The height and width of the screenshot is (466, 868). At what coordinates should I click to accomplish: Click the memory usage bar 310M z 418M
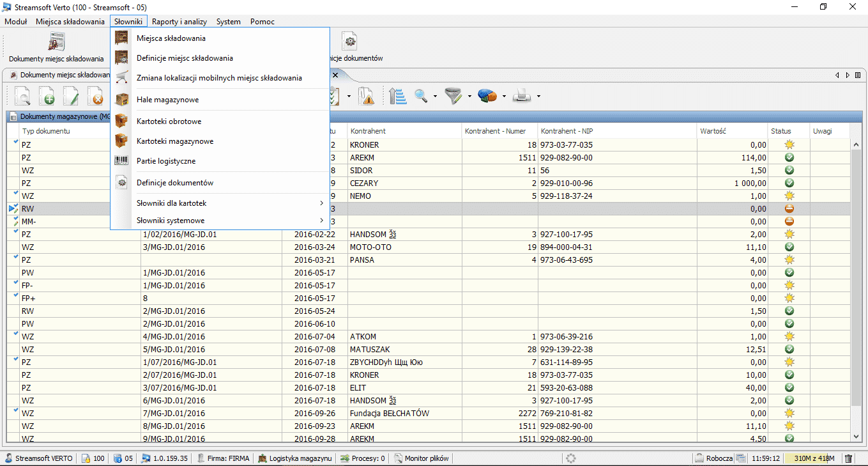click(814, 458)
